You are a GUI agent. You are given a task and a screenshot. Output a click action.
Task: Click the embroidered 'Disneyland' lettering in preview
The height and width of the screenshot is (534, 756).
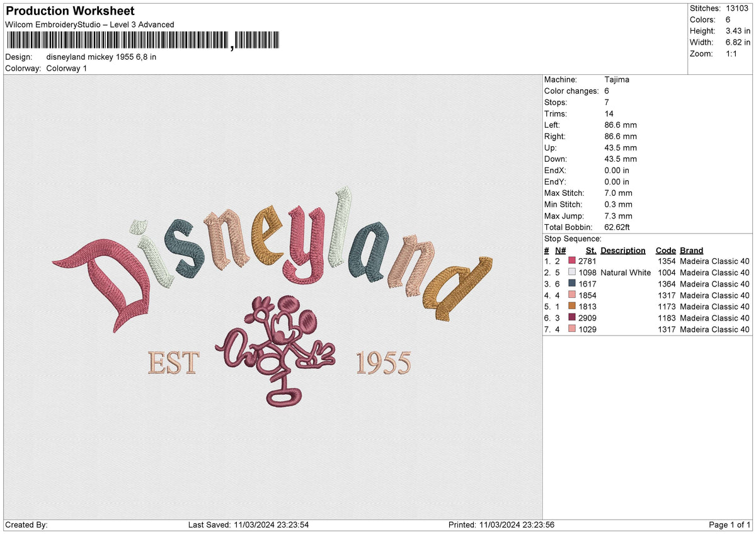pos(272,258)
